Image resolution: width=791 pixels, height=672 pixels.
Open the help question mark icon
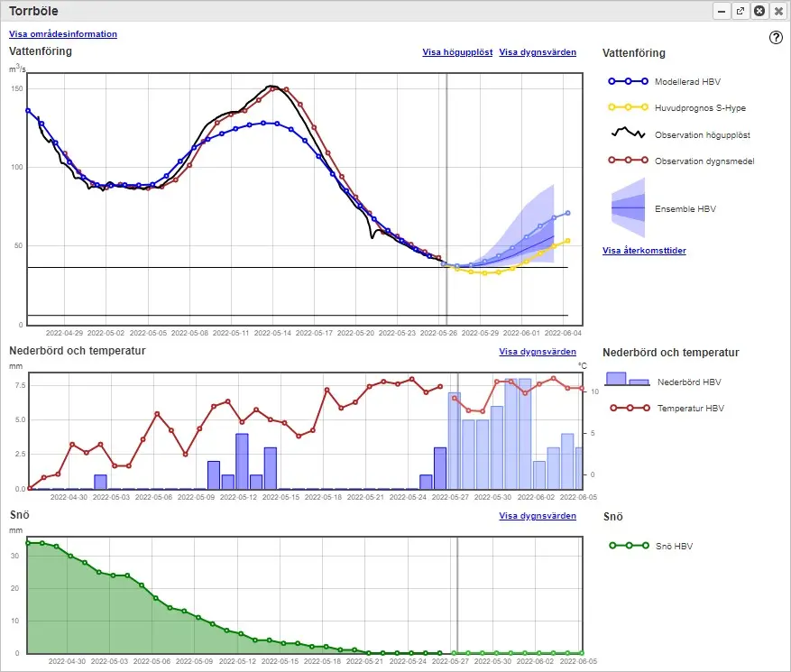click(x=776, y=37)
